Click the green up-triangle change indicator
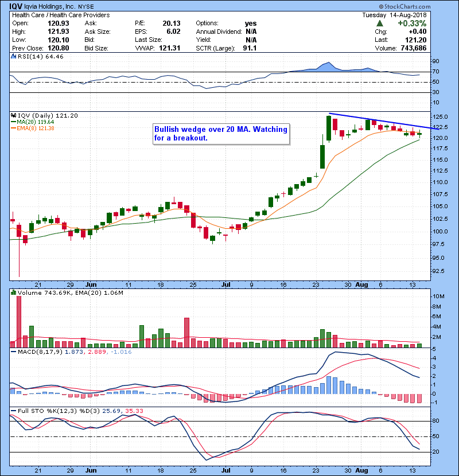 379,23
